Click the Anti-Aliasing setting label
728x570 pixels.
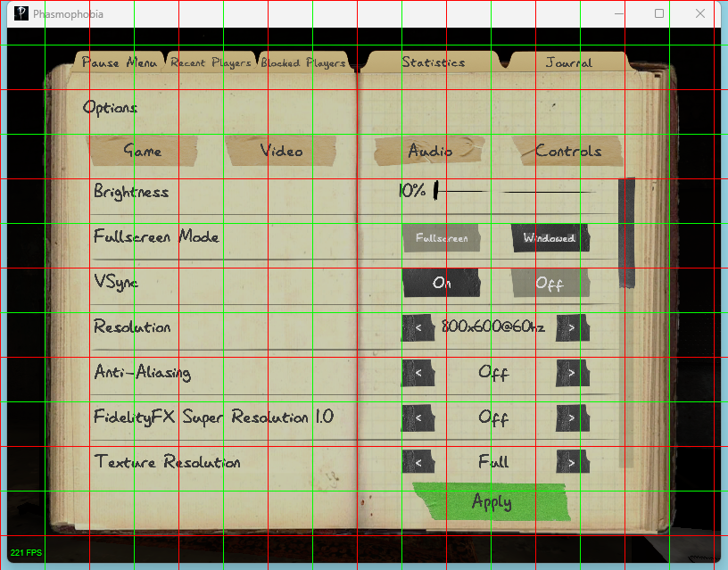point(143,372)
